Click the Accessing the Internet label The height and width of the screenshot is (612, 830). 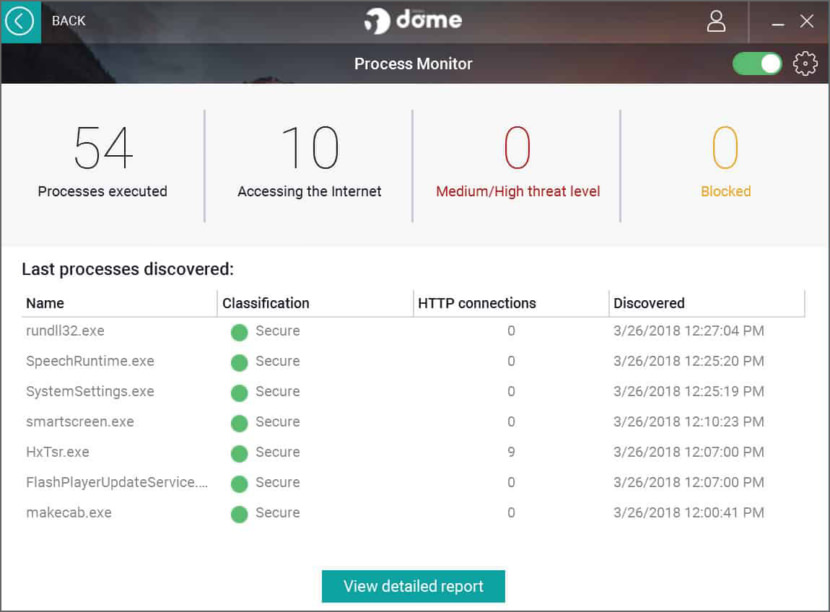pos(309,192)
